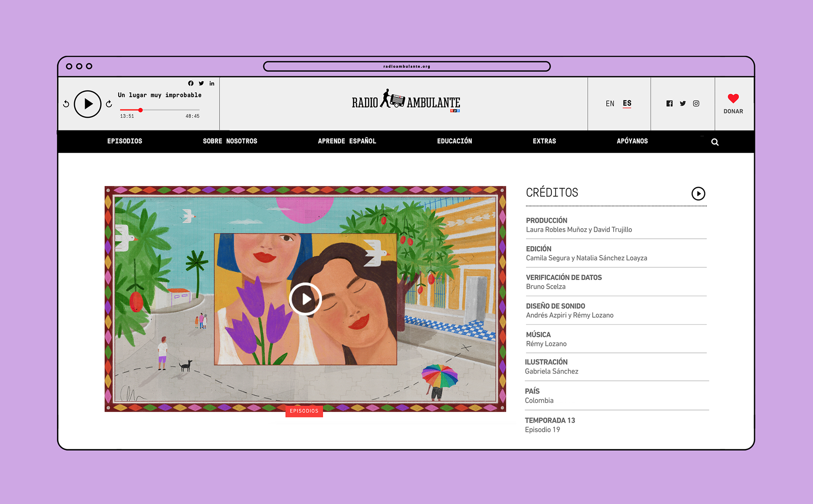Play video on the episode illustration

tap(305, 299)
